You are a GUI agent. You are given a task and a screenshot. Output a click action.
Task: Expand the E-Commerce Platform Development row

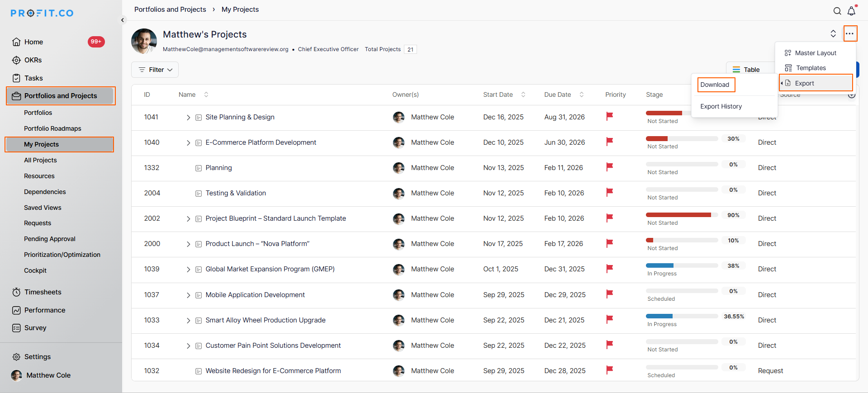(188, 143)
